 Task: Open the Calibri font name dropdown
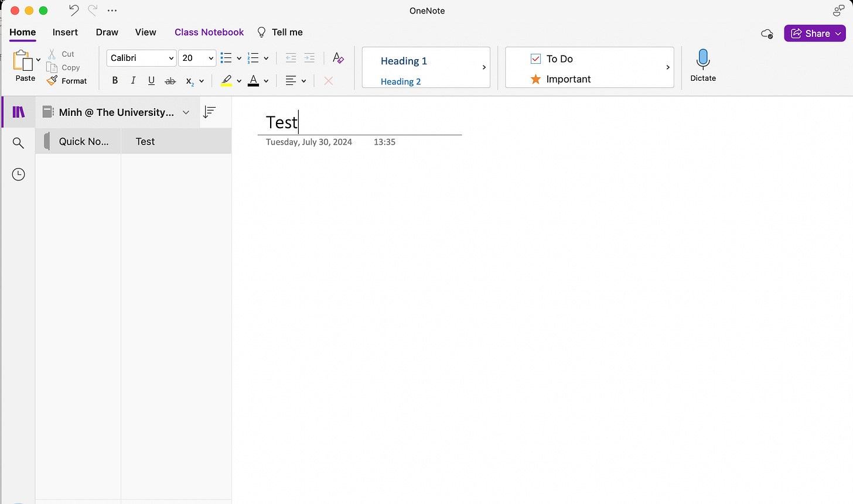[141, 58]
